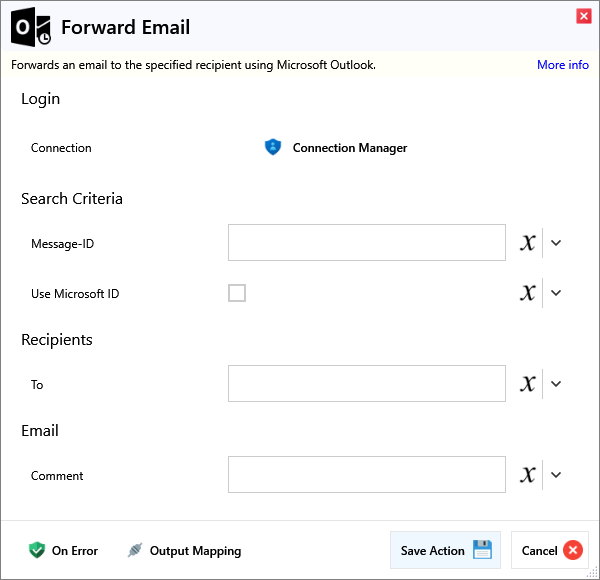Expand the Message-ID dropdown chevron
The height and width of the screenshot is (580, 600).
click(557, 242)
